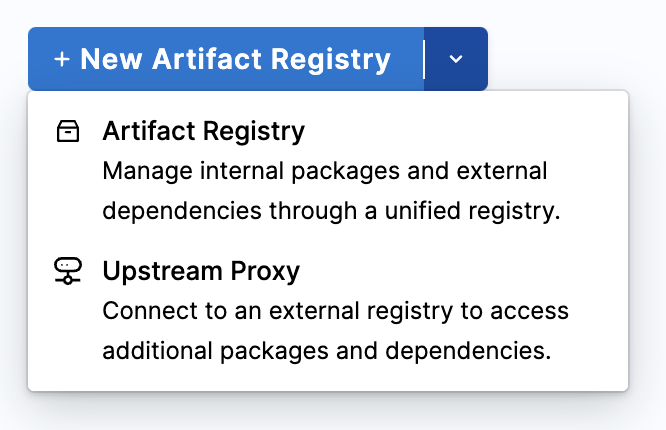Image resolution: width=666 pixels, height=430 pixels.
Task: Click the text "additional packages and dependencies."
Action: tap(327, 351)
